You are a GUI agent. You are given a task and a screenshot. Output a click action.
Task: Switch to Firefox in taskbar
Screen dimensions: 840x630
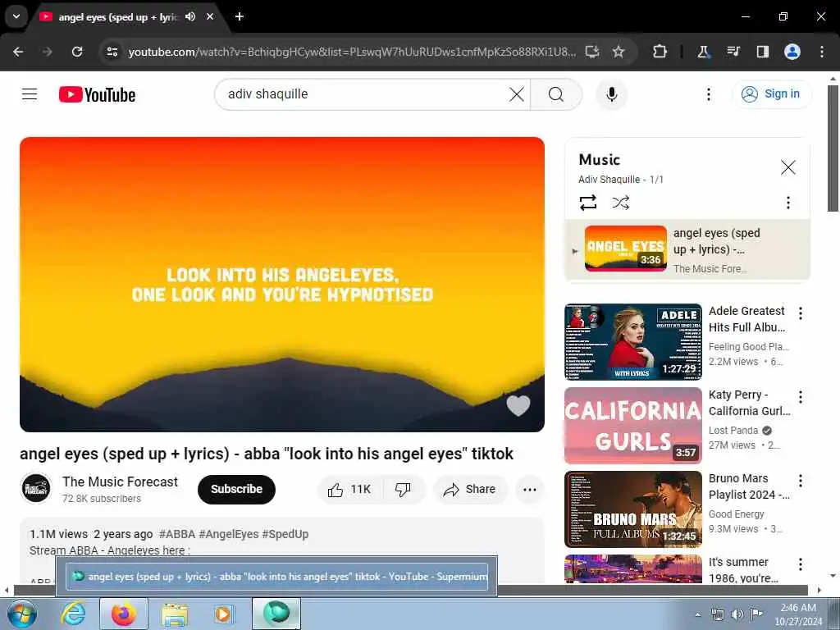point(124,614)
